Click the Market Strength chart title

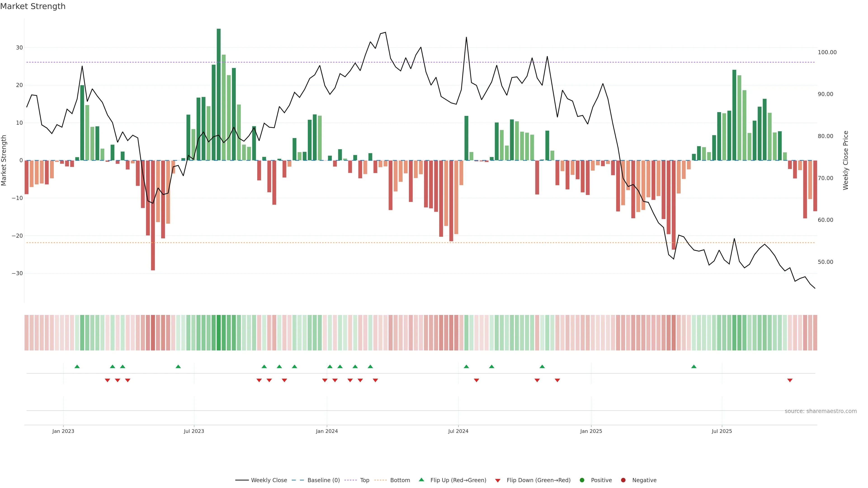[33, 6]
